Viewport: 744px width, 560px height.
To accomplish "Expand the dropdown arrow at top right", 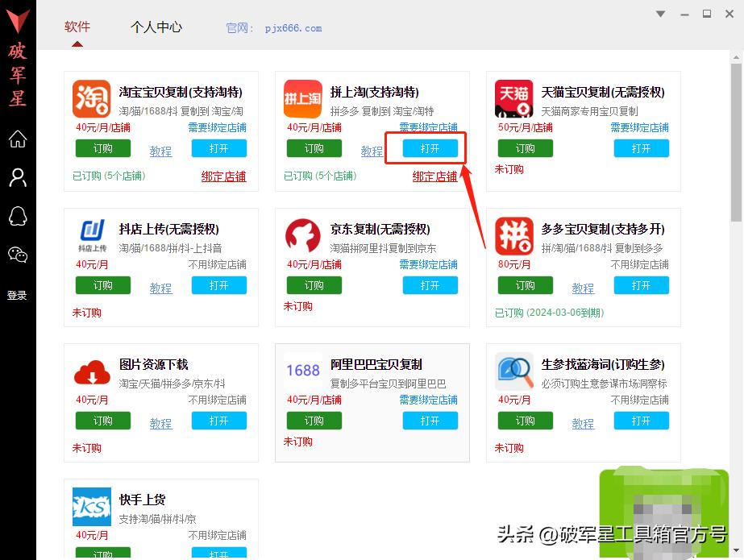I will click(x=660, y=14).
